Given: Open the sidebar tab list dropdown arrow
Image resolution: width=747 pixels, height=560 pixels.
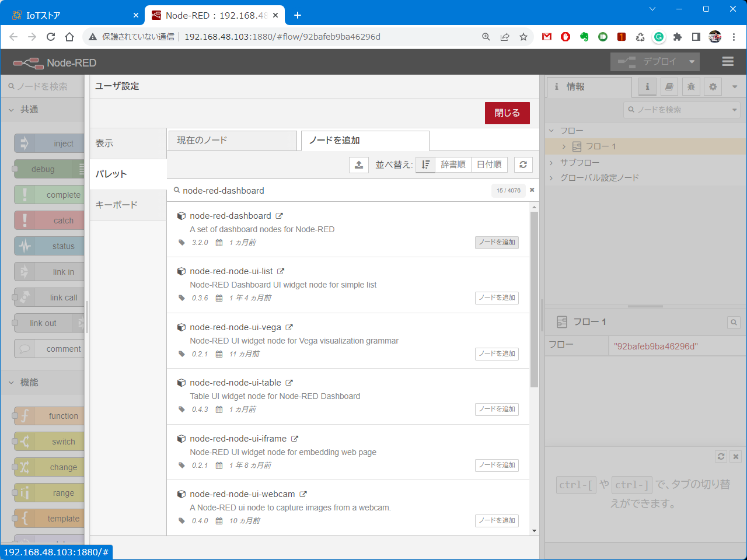Looking at the screenshot, I should coord(735,86).
